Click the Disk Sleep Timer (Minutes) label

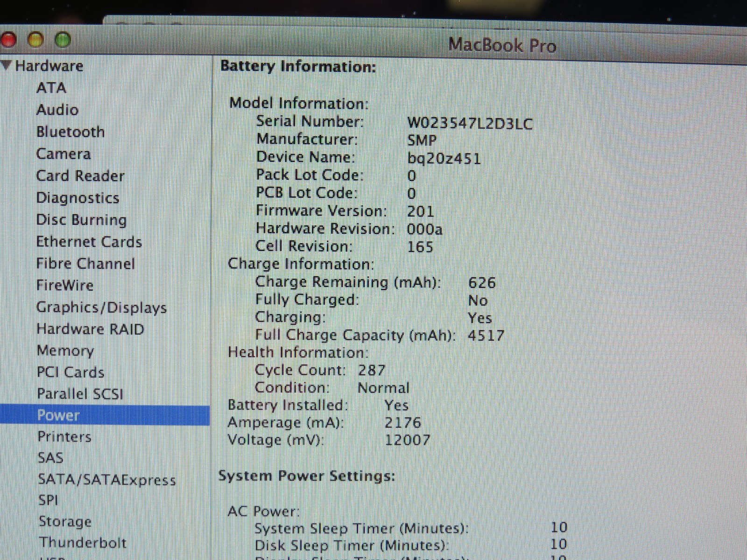tap(352, 546)
